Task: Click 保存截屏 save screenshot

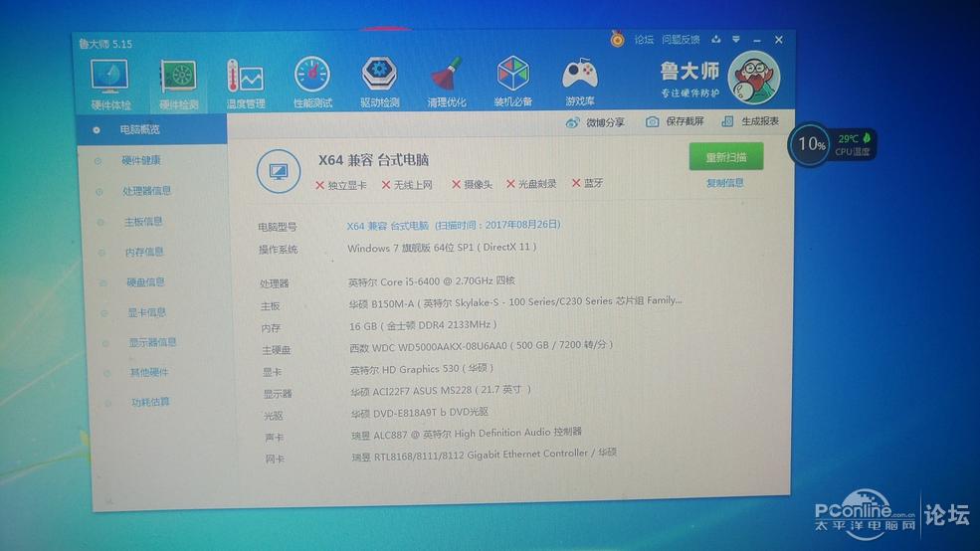Action: click(x=675, y=121)
